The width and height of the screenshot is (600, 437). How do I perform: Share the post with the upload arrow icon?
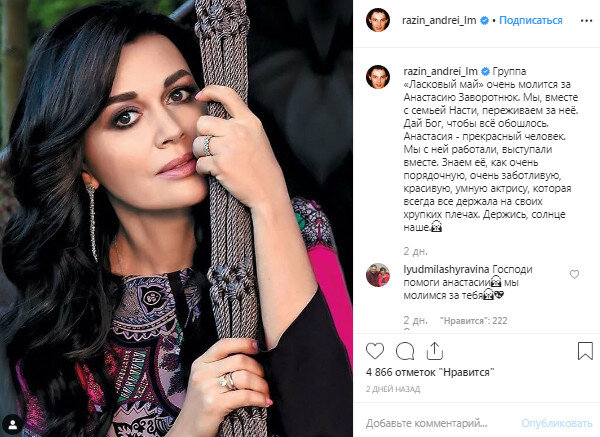(434, 351)
